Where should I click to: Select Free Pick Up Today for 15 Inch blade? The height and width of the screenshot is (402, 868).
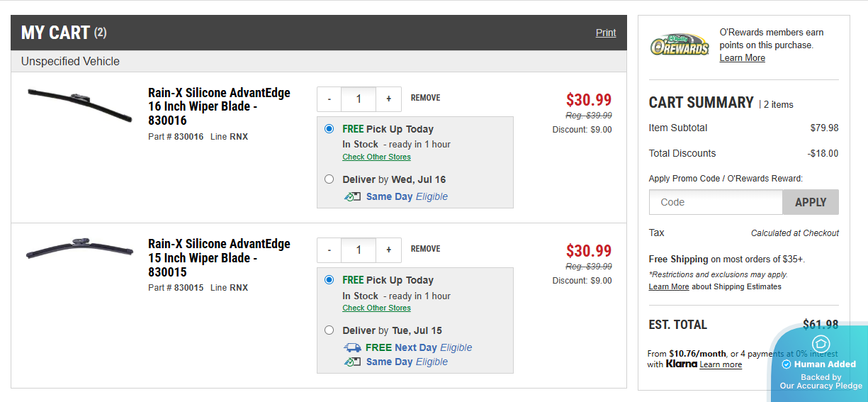[x=329, y=280]
